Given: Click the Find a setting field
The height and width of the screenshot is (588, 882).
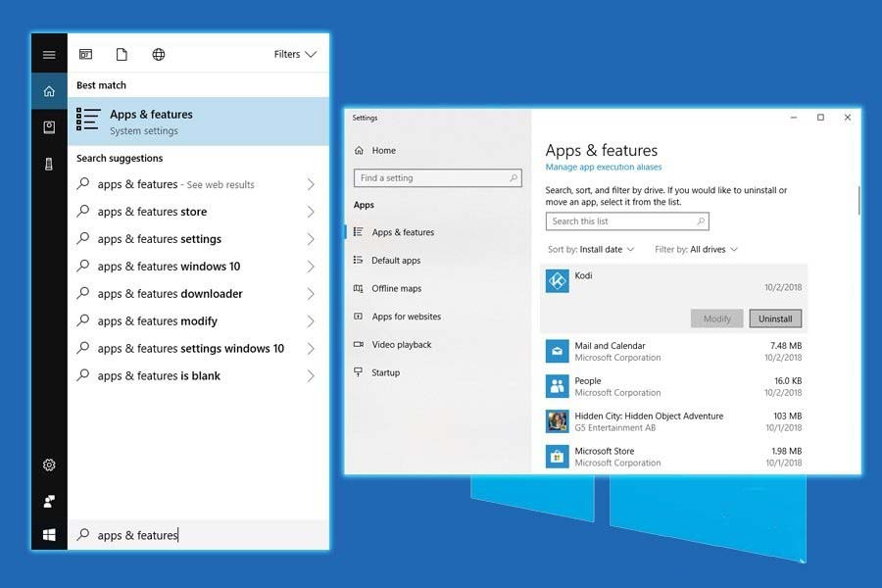Looking at the screenshot, I should tap(438, 177).
